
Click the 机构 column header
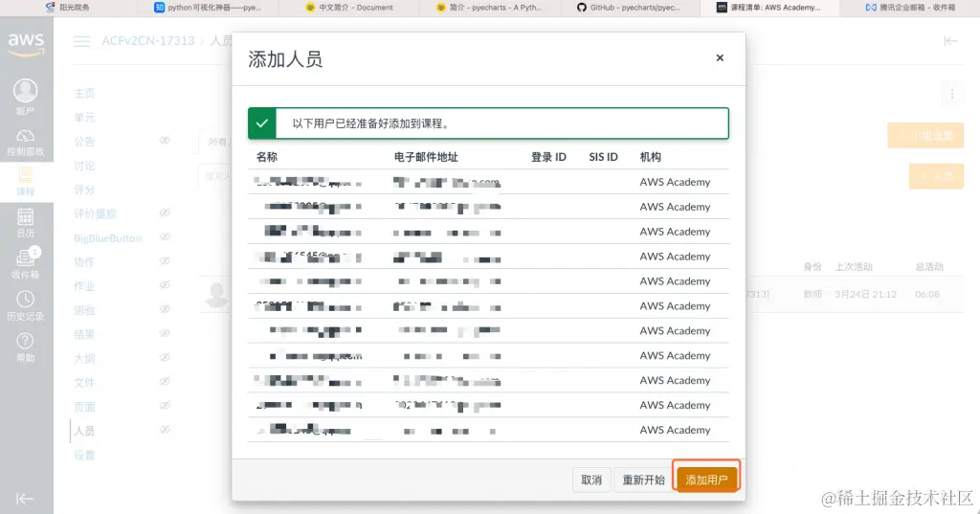tap(651, 157)
